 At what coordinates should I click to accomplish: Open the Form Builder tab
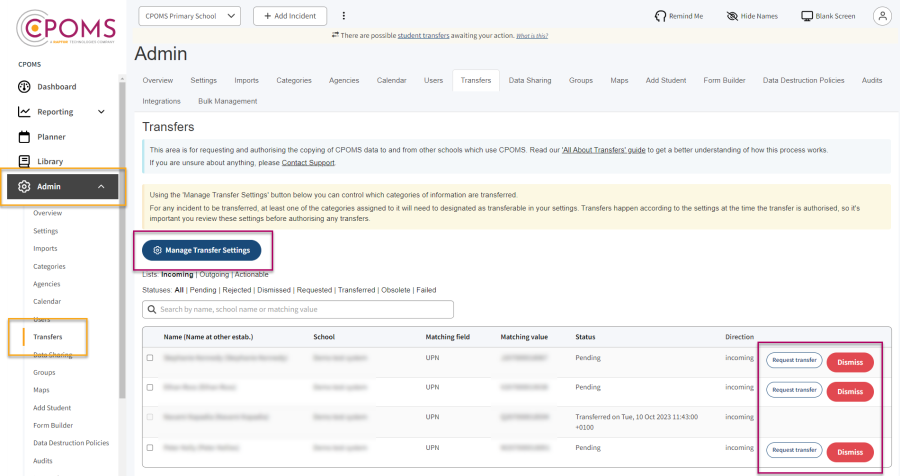pyautogui.click(x=726, y=80)
